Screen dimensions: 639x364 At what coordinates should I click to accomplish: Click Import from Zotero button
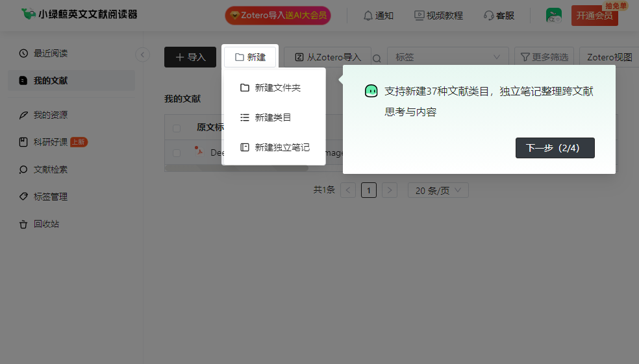[x=328, y=57]
